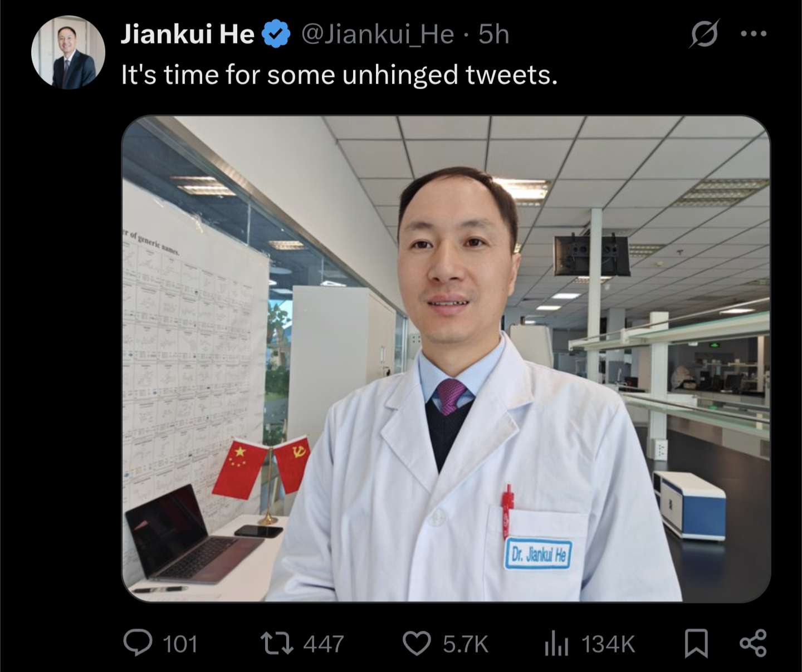Click the display name Jiankui He
Image resolution: width=802 pixels, height=672 pixels.
click(x=188, y=34)
